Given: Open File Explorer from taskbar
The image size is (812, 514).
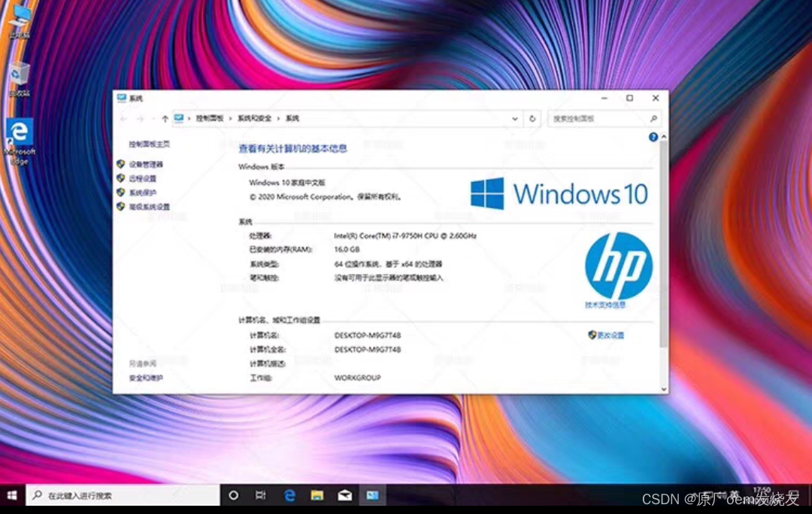Looking at the screenshot, I should 317,495.
